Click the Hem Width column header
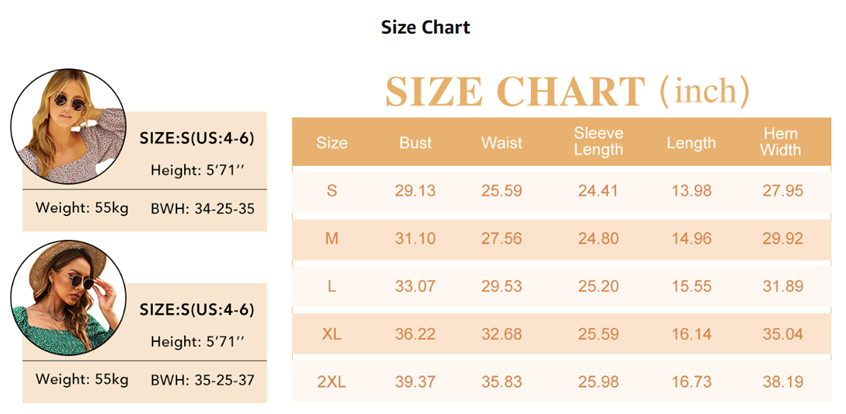 (x=780, y=142)
